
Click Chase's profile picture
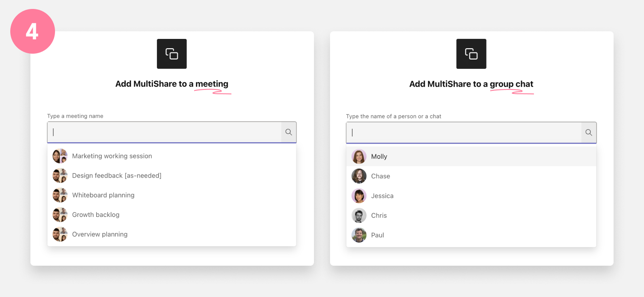(x=359, y=176)
